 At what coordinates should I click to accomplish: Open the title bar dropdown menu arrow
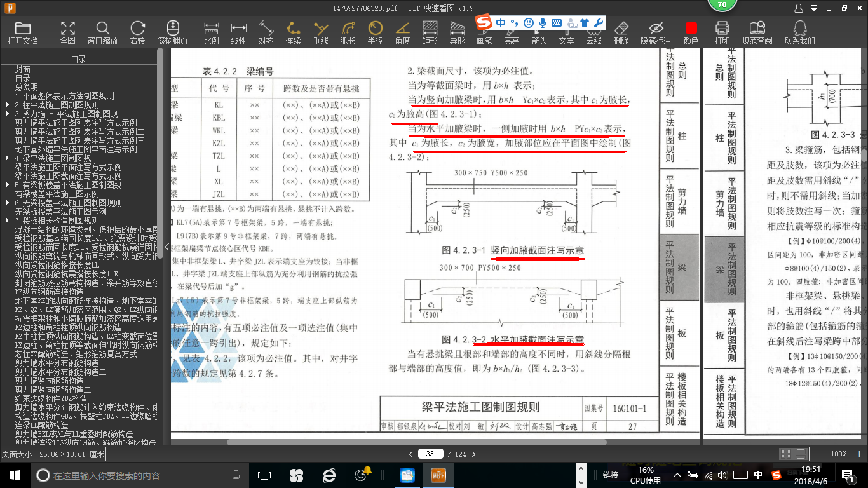(x=815, y=8)
